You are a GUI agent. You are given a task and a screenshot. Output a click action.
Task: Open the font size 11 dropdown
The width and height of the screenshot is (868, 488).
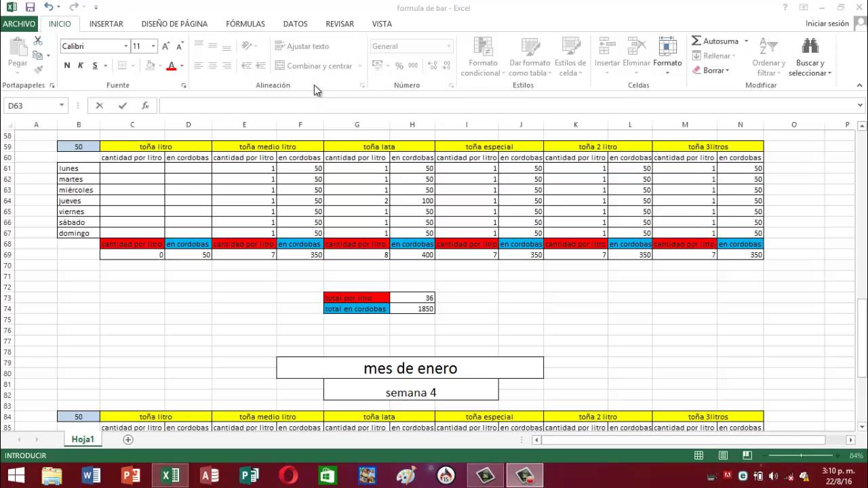(154, 46)
